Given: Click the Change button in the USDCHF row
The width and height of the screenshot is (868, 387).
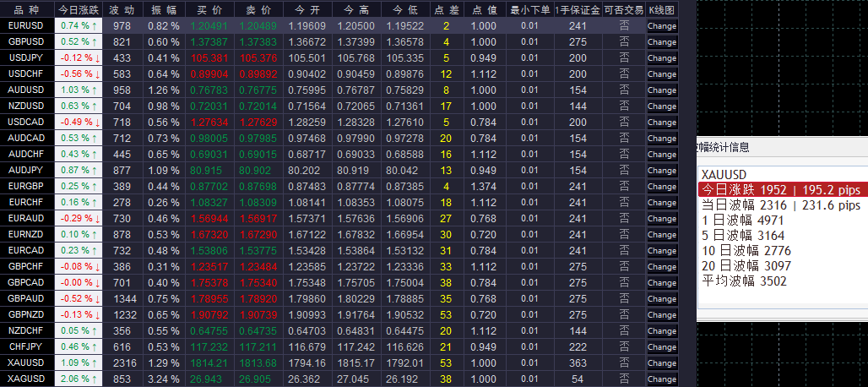Looking at the screenshot, I should (x=662, y=74).
